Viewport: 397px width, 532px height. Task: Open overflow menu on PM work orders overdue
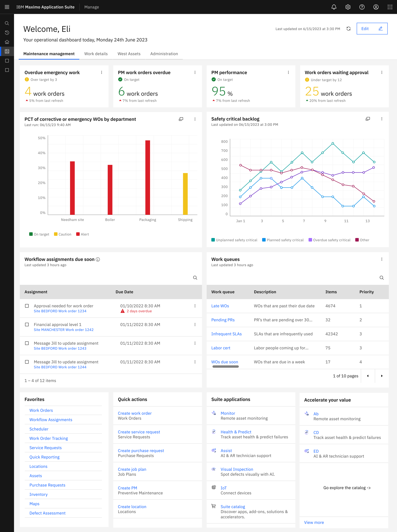[x=195, y=72]
